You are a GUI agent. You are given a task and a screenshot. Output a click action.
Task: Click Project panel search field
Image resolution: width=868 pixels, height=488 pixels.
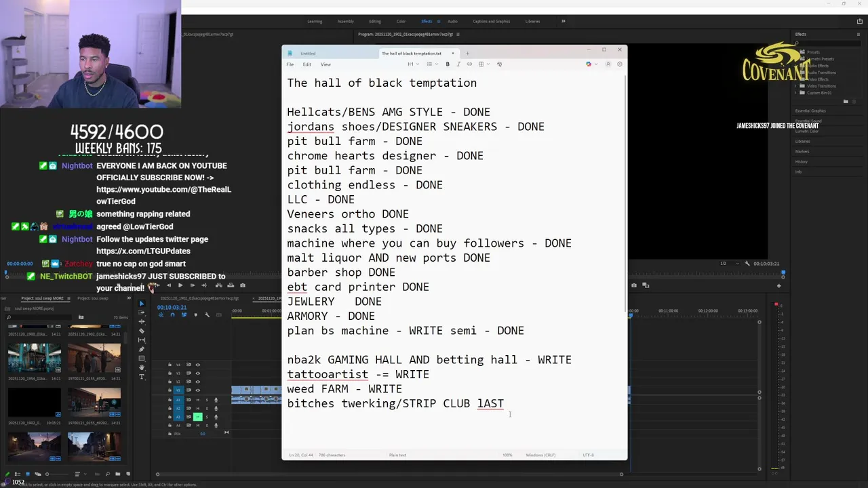click(39, 317)
